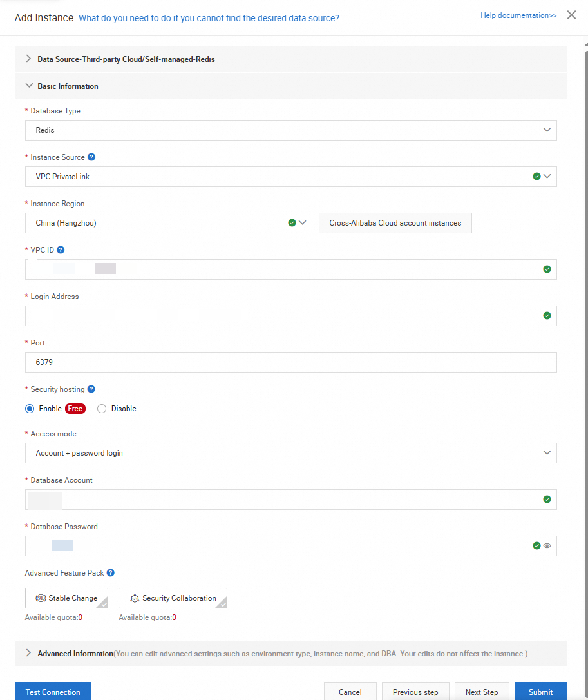Collapse the Basic Information section
588x700 pixels.
coord(291,86)
